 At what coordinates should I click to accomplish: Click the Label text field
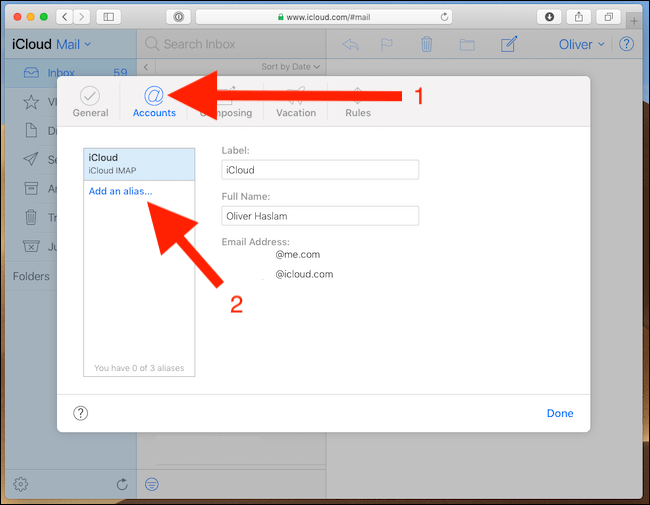320,170
